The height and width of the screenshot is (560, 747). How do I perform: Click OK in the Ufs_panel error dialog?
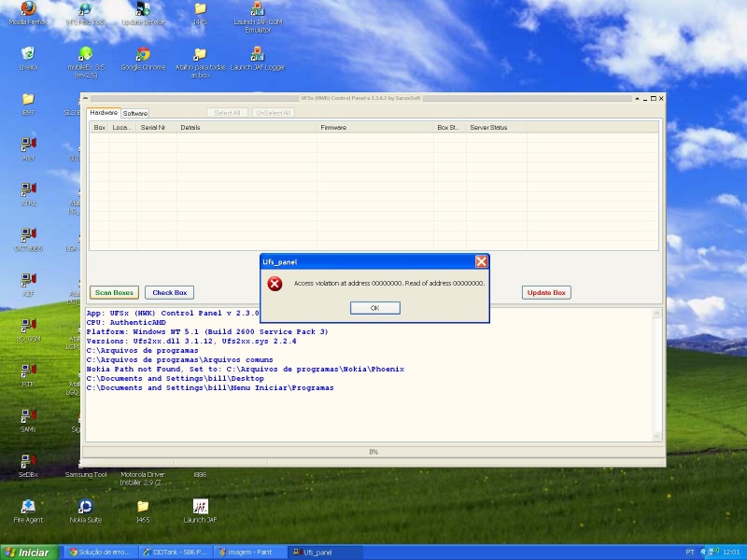click(375, 308)
